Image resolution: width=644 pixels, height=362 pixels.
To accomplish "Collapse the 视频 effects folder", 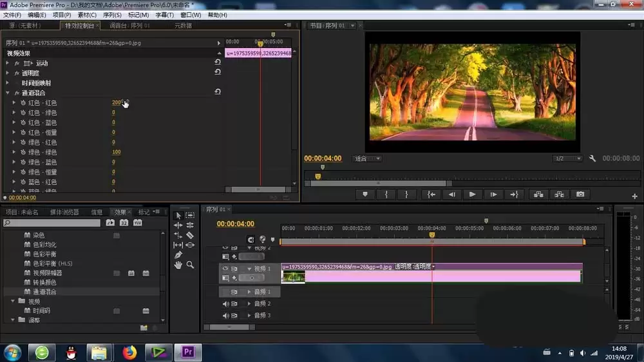I will tap(13, 301).
